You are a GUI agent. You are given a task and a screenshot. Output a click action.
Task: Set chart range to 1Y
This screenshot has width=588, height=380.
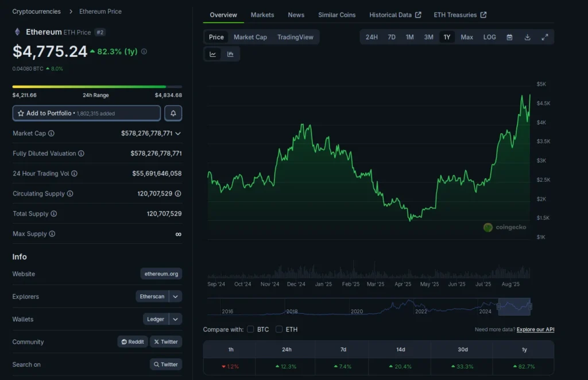[x=447, y=37]
